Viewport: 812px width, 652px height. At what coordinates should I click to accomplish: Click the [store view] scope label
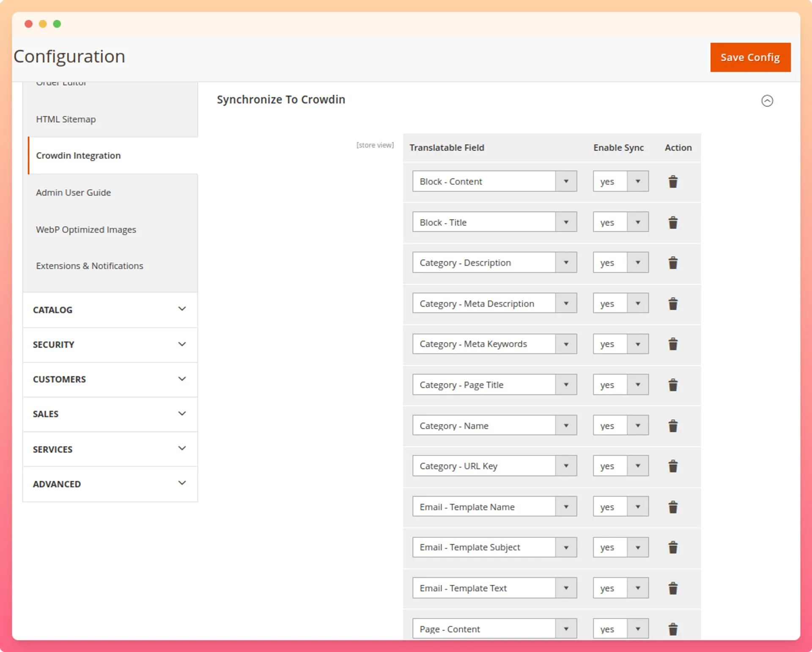pyautogui.click(x=375, y=145)
